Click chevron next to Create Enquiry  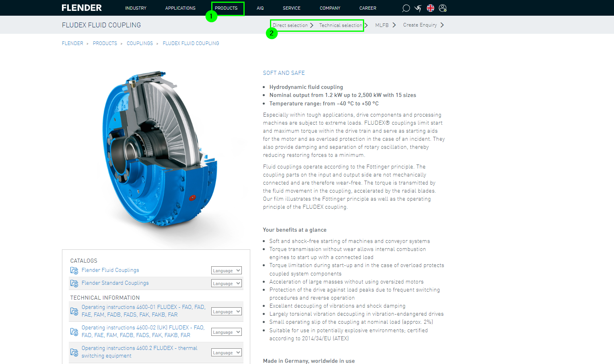(x=442, y=25)
